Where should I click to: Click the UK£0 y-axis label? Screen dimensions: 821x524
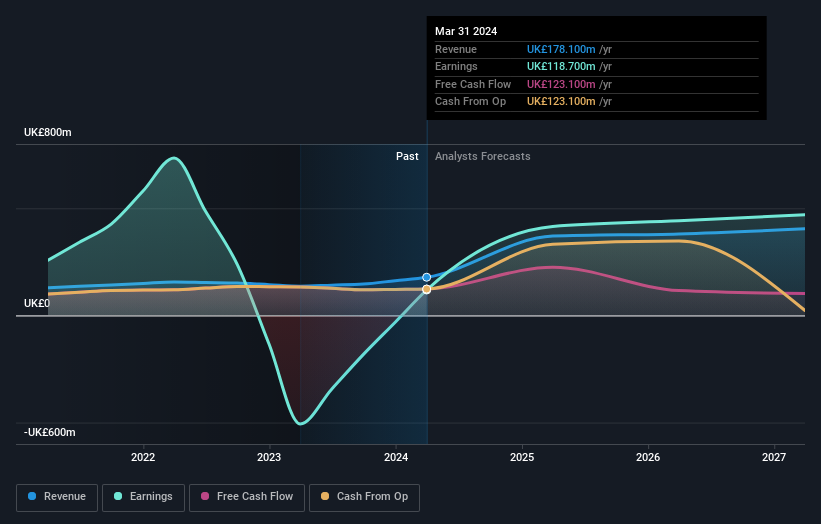(37, 304)
